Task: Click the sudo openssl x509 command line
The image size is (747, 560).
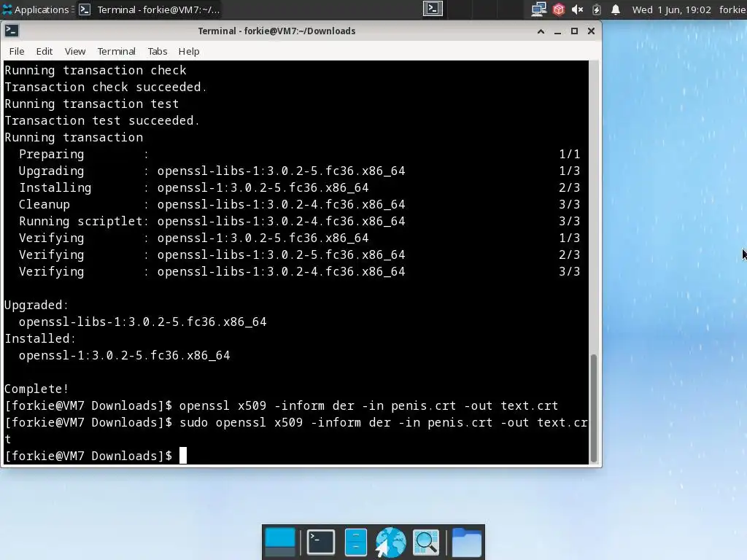Action: point(296,430)
